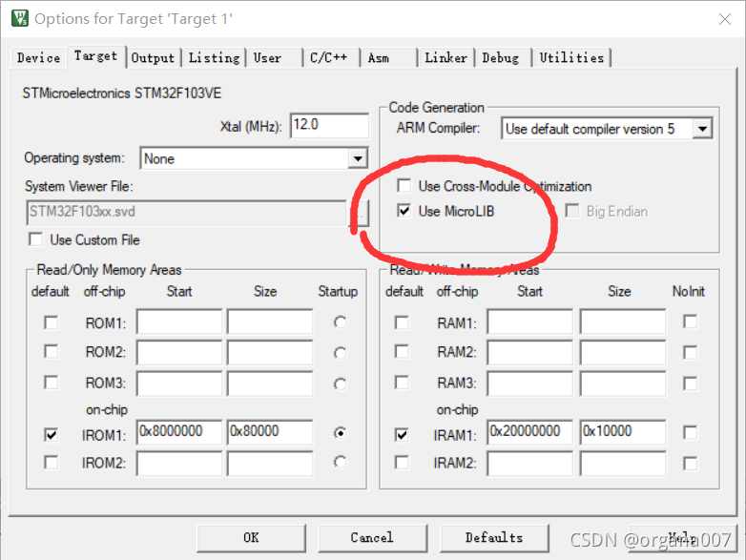Select IROM1 Startup radio button

[x=340, y=433]
